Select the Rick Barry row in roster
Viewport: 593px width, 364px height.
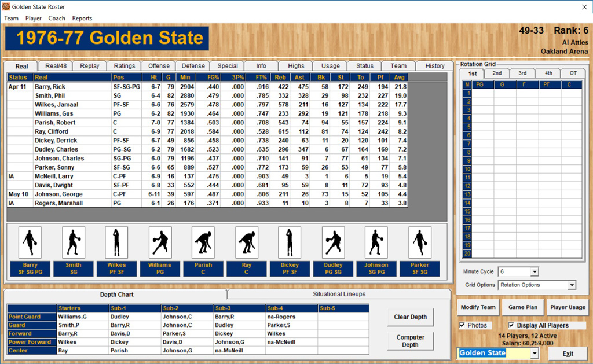point(50,87)
